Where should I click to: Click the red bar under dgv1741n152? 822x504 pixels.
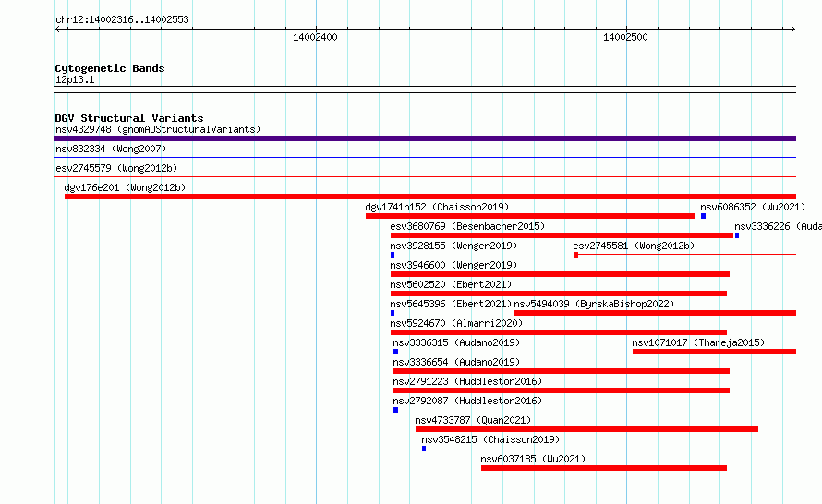530,216
